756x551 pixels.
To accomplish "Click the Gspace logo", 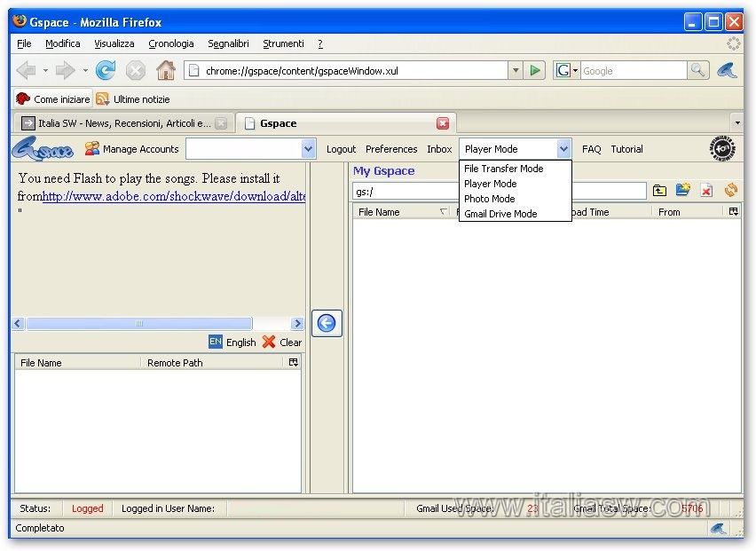I will pyautogui.click(x=43, y=148).
